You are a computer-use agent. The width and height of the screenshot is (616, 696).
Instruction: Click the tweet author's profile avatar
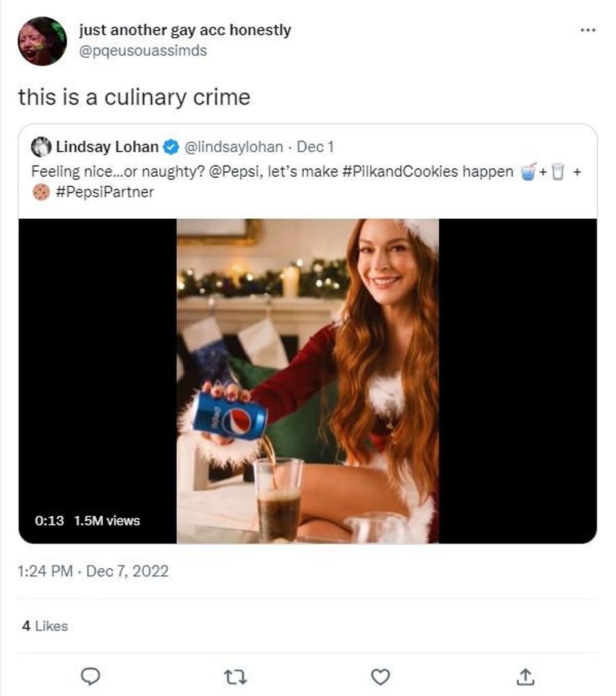pos(42,41)
